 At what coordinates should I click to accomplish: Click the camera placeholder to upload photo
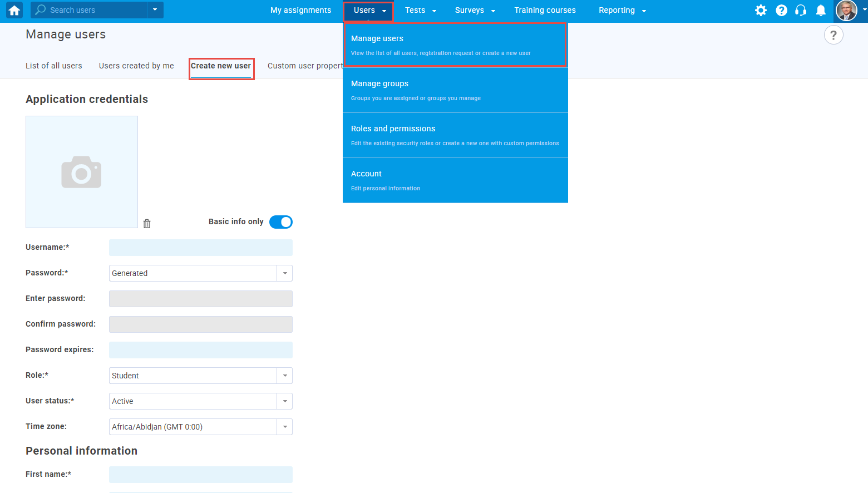point(82,172)
